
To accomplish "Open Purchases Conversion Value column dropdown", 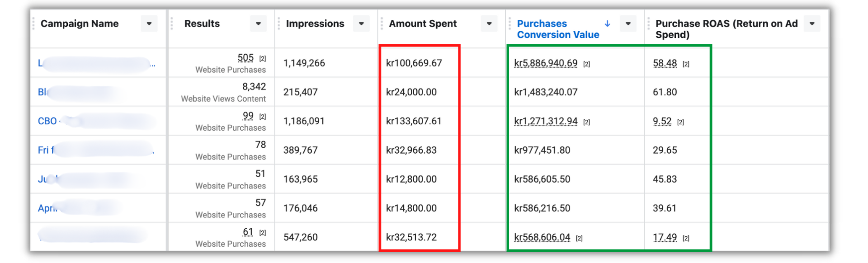I will click(628, 24).
